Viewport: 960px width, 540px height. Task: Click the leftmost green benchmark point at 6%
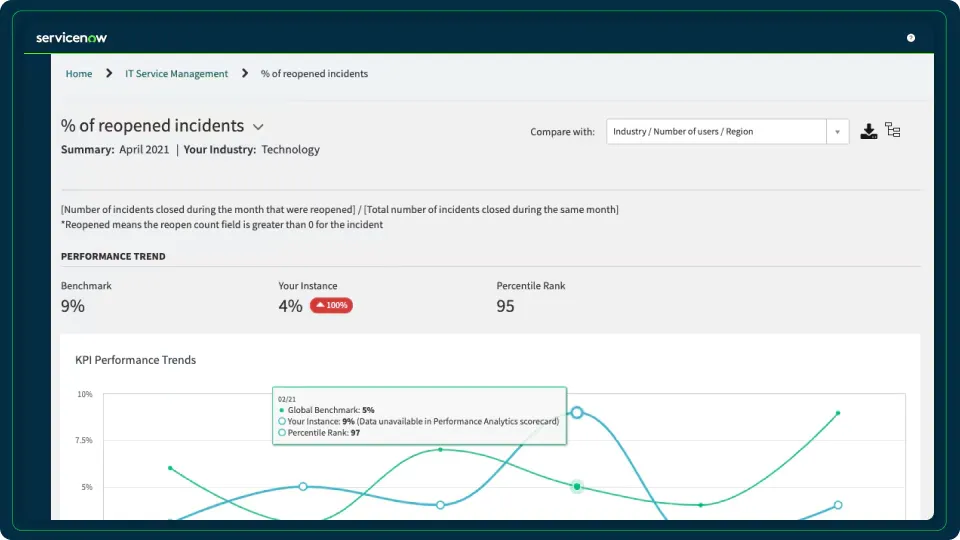170,468
